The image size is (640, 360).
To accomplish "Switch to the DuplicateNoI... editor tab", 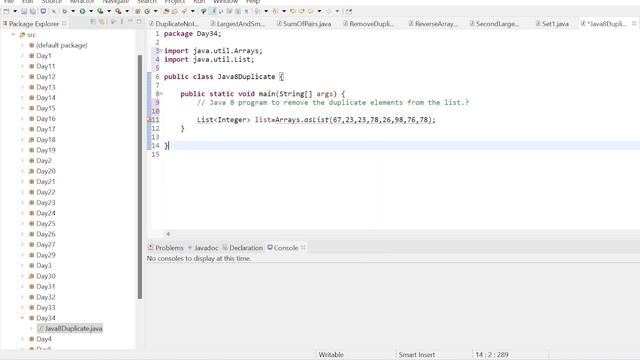I will click(x=174, y=24).
